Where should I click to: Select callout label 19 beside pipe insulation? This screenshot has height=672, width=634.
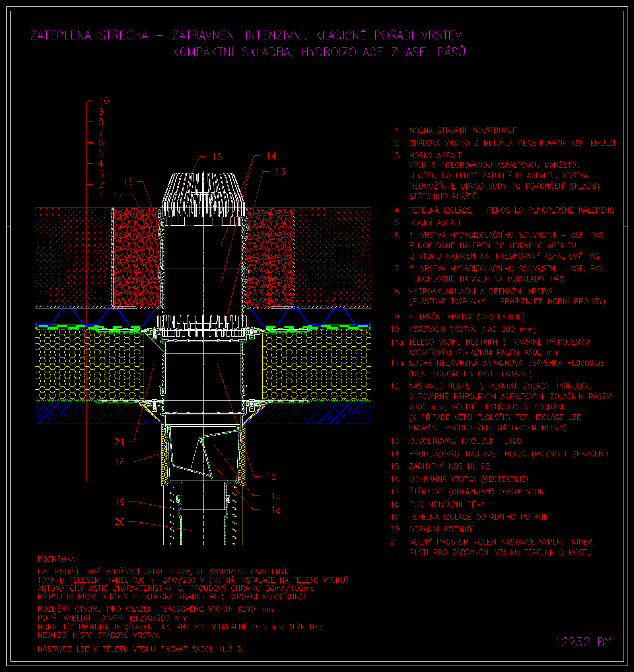tap(120, 502)
